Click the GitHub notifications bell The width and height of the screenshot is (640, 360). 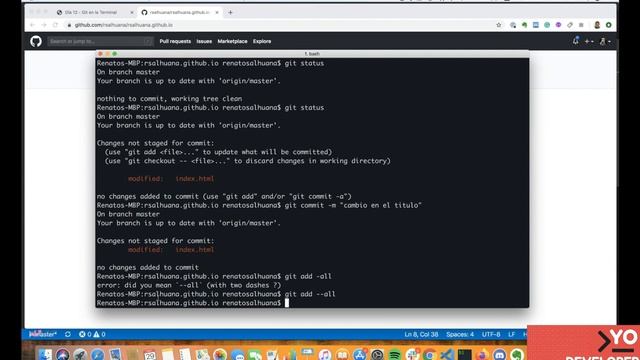pos(576,41)
